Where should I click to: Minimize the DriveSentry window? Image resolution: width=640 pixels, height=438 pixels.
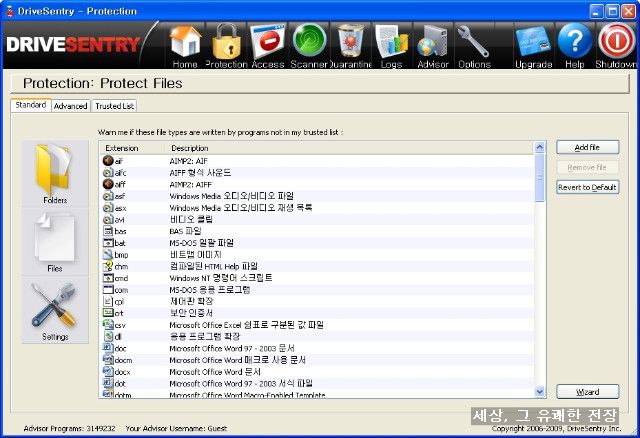point(596,11)
